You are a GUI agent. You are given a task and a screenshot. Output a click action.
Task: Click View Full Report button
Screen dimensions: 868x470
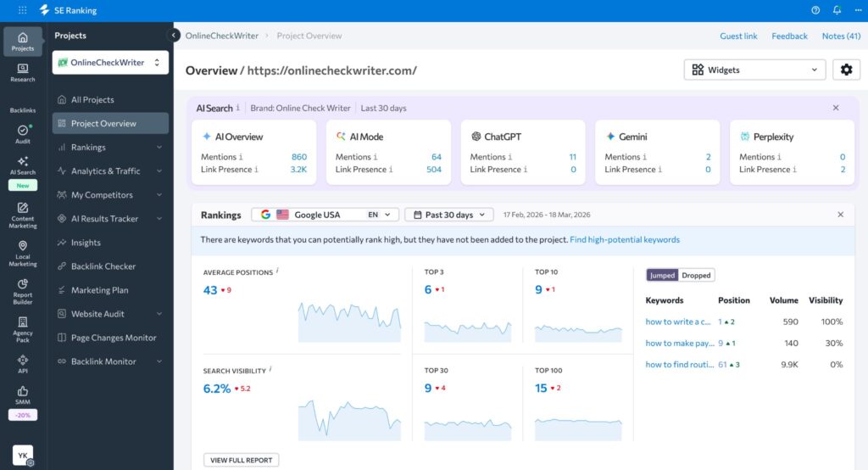[x=242, y=460]
